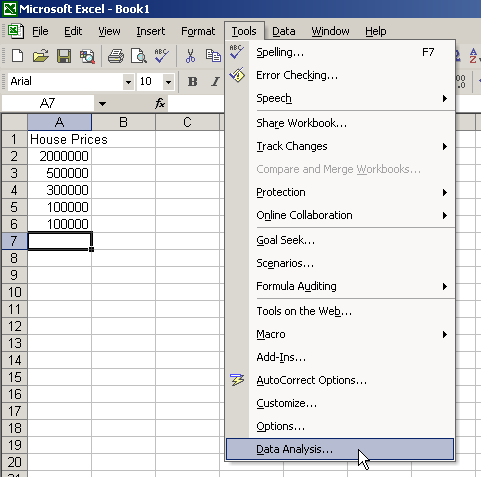Click the Name Box showing A7

click(x=48, y=103)
